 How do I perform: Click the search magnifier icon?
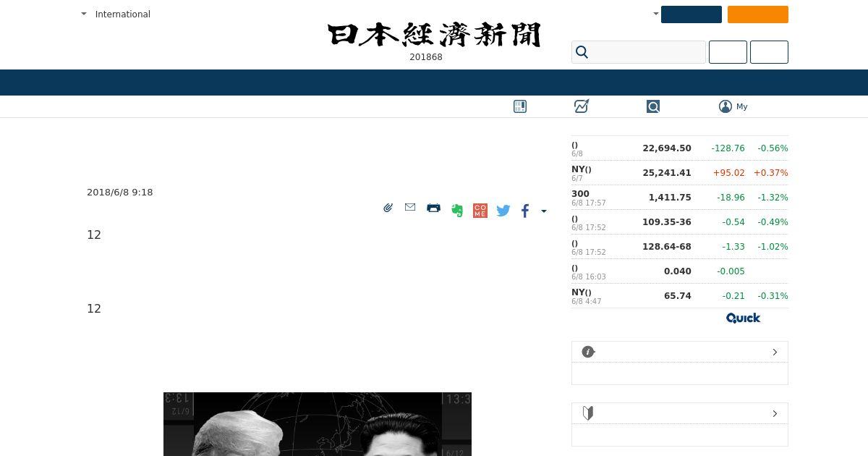pos(582,52)
